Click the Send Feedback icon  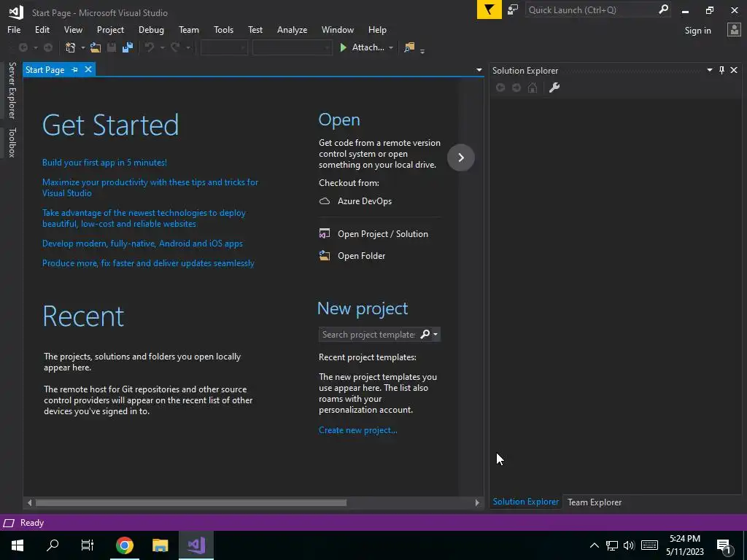(513, 9)
